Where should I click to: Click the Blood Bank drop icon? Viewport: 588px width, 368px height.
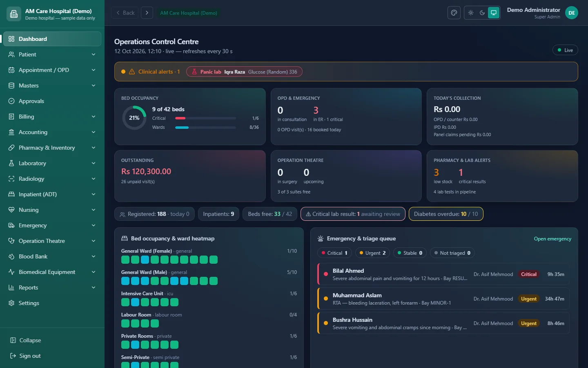click(11, 256)
